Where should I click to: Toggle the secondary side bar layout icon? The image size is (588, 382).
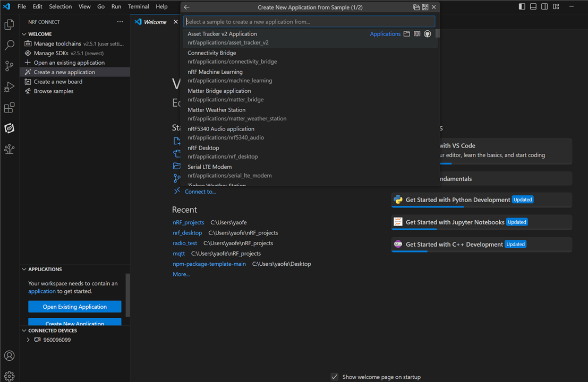pyautogui.click(x=544, y=6)
